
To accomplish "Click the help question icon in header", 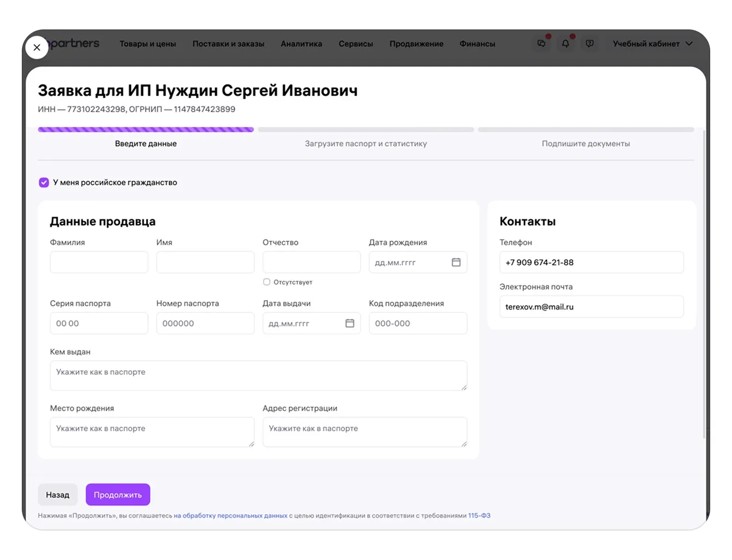I will point(589,44).
